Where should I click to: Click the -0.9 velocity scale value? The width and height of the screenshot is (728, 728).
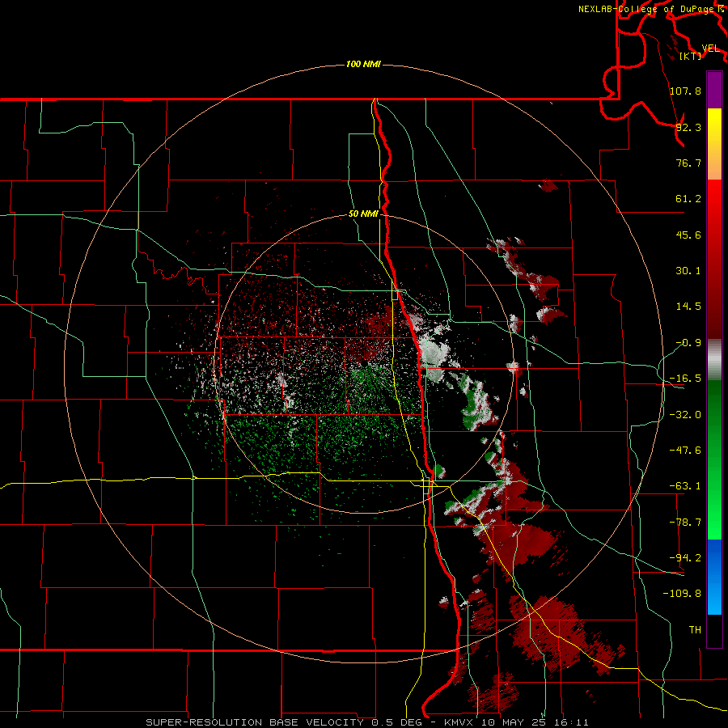pyautogui.click(x=688, y=343)
